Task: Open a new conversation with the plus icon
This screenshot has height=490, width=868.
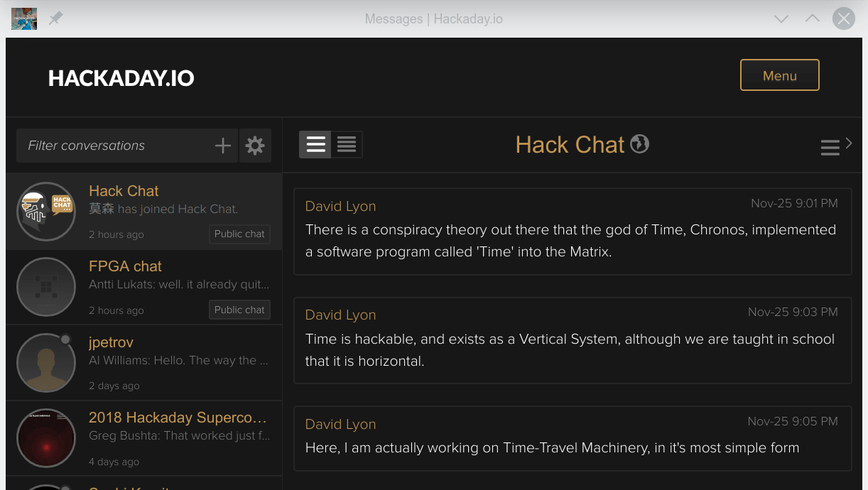Action: (222, 145)
